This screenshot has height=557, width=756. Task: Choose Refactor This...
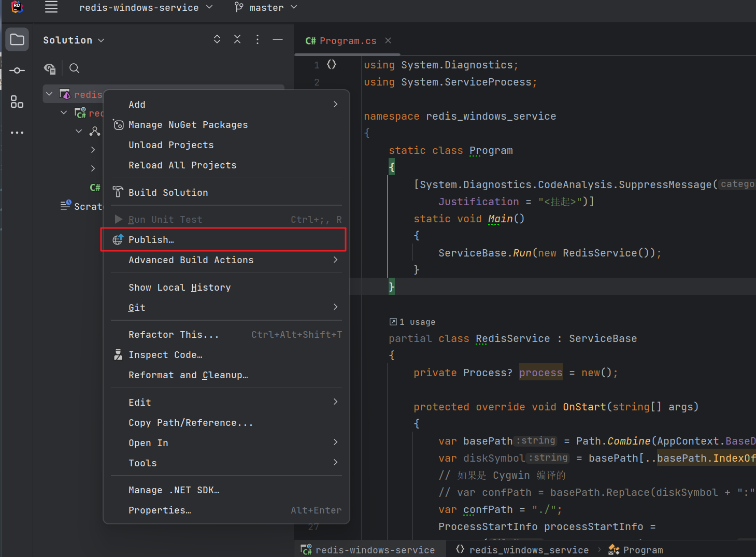tap(226, 334)
